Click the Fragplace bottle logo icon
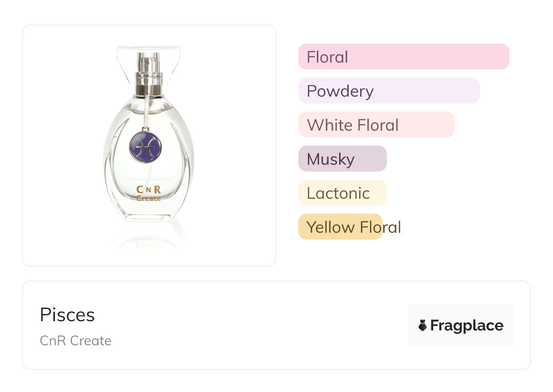 [423, 325]
